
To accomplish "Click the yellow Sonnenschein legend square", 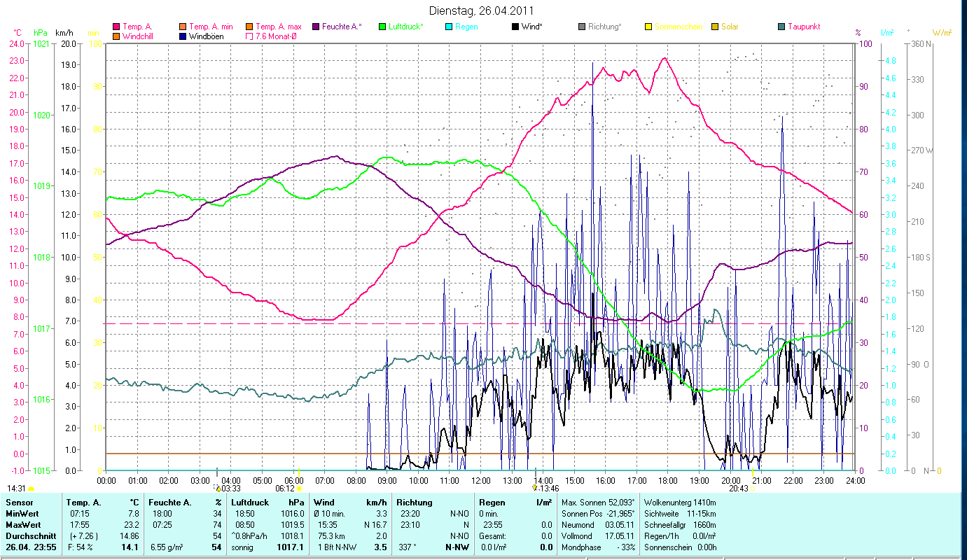I will tap(648, 27).
